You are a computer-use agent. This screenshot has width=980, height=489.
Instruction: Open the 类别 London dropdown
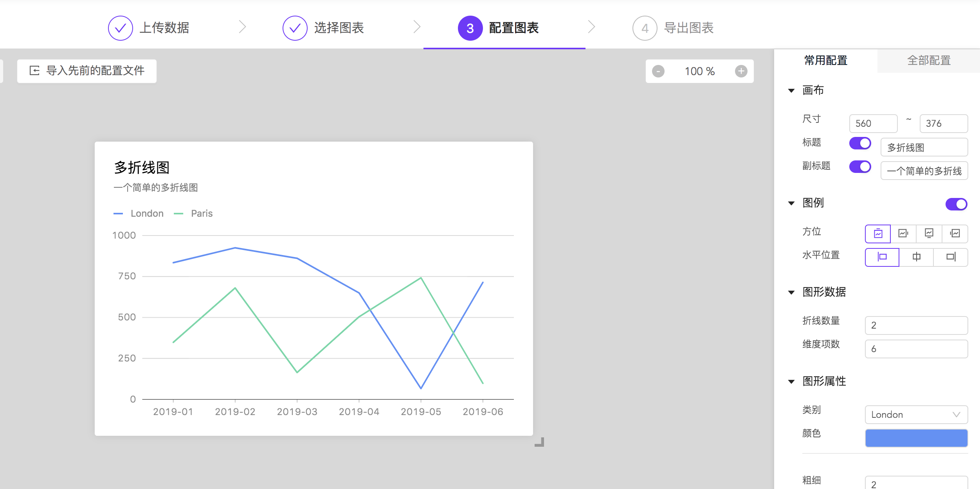pos(916,415)
